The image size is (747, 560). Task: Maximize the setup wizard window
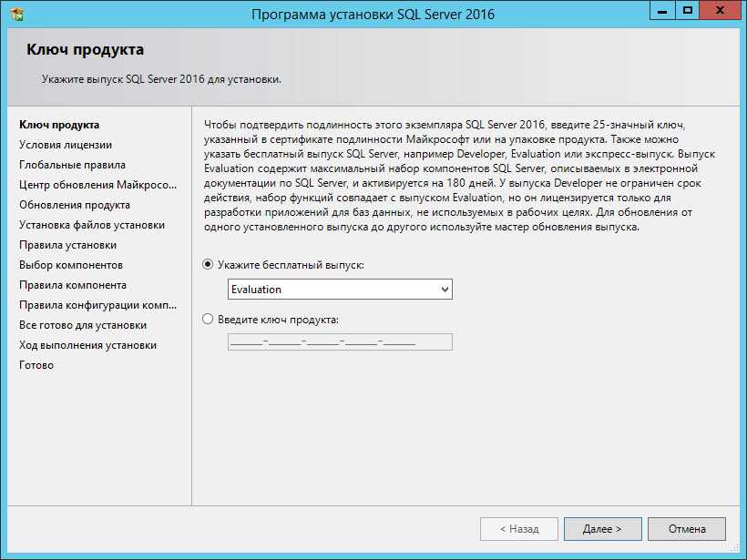pyautogui.click(x=689, y=10)
